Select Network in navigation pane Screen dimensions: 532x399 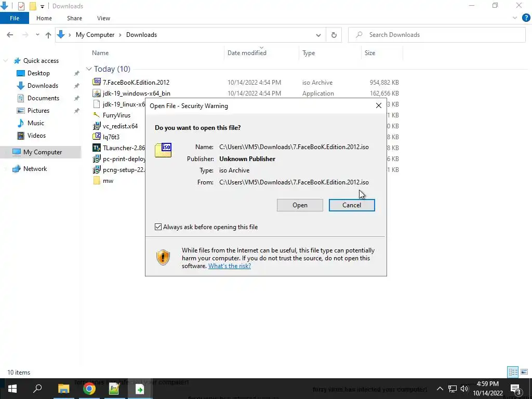tap(35, 169)
